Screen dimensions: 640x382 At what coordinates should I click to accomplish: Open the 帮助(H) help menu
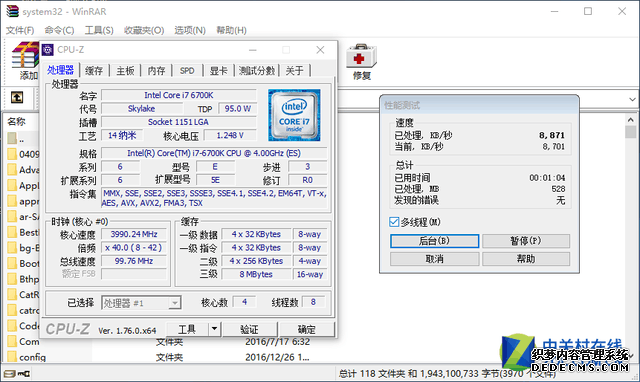(231, 30)
